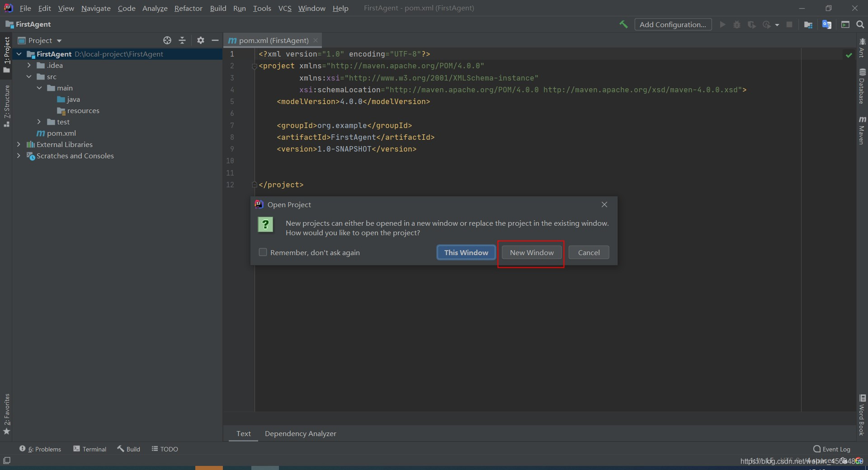The width and height of the screenshot is (868, 470).
Task: Open the 6: Problems tool window
Action: pyautogui.click(x=40, y=449)
